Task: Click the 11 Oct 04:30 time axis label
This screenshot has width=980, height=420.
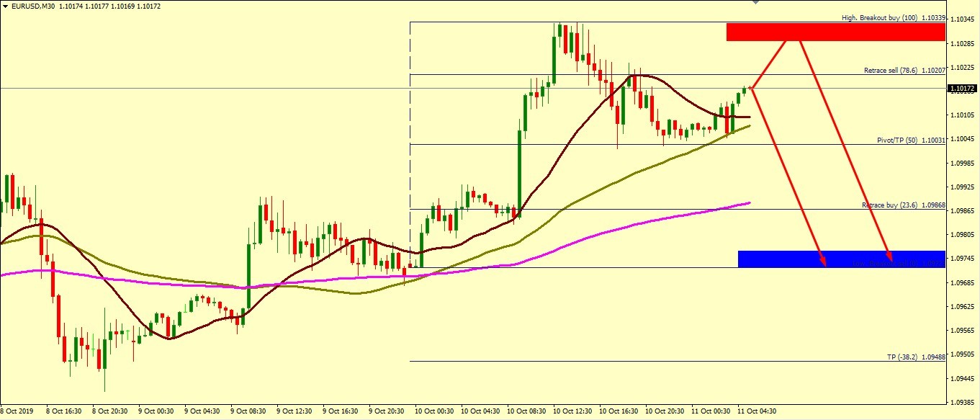Action: (758, 411)
